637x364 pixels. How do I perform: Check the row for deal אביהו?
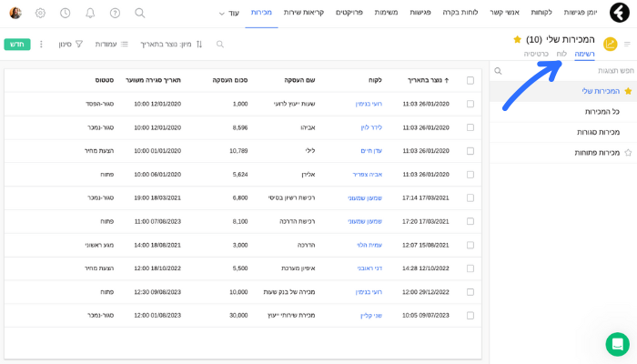[x=470, y=127]
